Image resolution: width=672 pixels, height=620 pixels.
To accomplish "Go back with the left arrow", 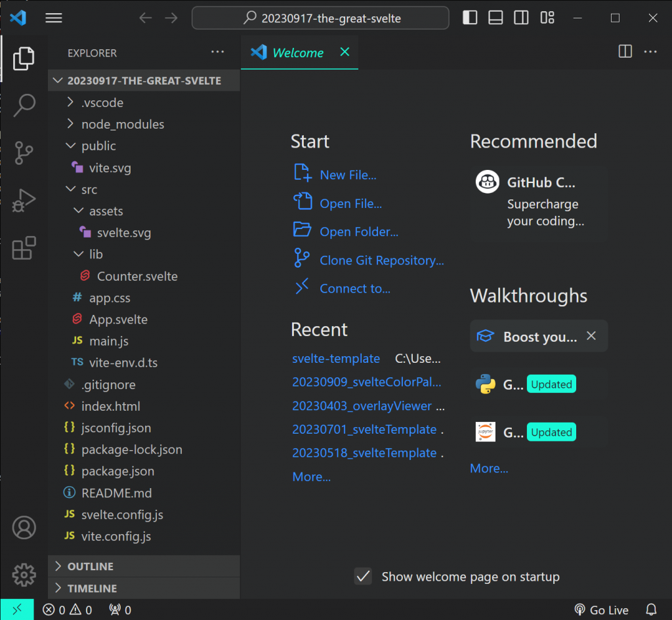I will (x=146, y=18).
